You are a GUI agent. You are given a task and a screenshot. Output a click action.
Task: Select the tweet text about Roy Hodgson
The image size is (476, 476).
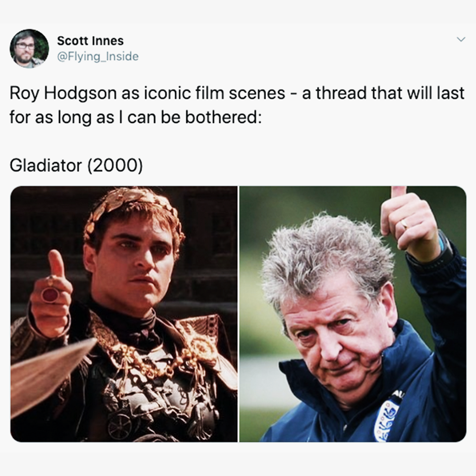coord(237,105)
